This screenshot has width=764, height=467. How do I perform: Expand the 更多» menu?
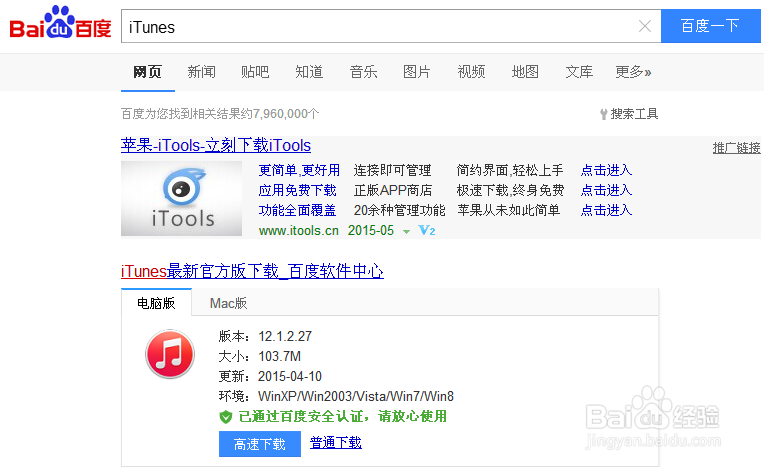pos(633,72)
